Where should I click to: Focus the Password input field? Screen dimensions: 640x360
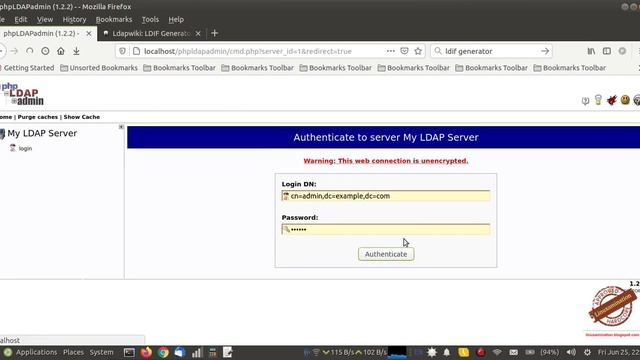[386, 229]
